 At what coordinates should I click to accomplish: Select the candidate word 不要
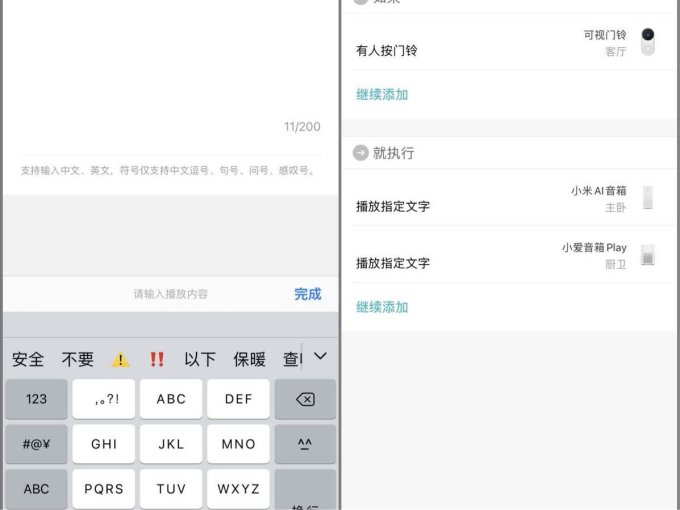tap(78, 359)
